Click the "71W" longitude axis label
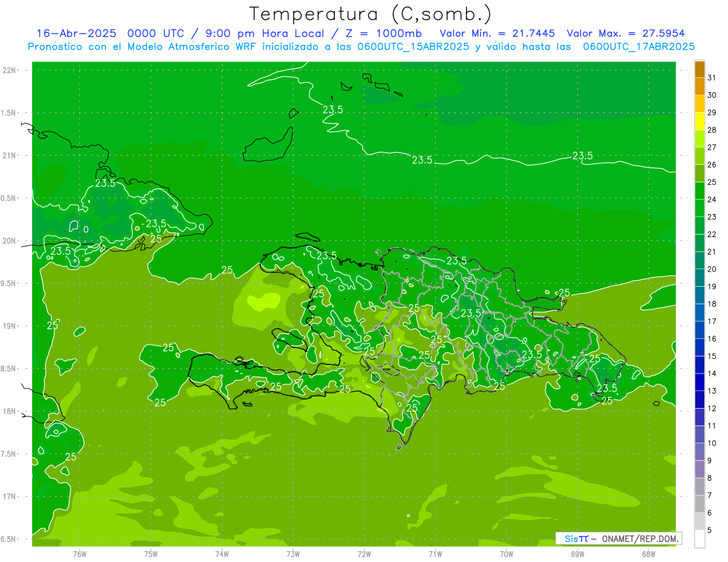 [435, 554]
